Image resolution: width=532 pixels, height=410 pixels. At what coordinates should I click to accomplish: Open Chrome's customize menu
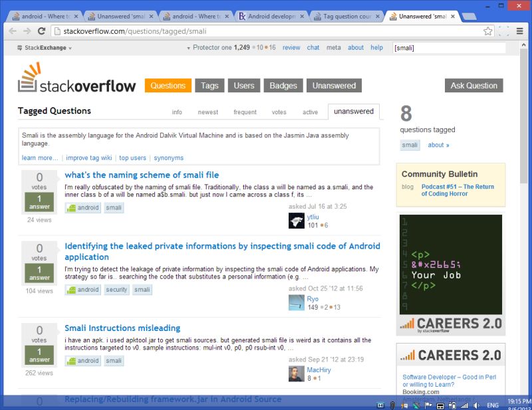pos(519,30)
